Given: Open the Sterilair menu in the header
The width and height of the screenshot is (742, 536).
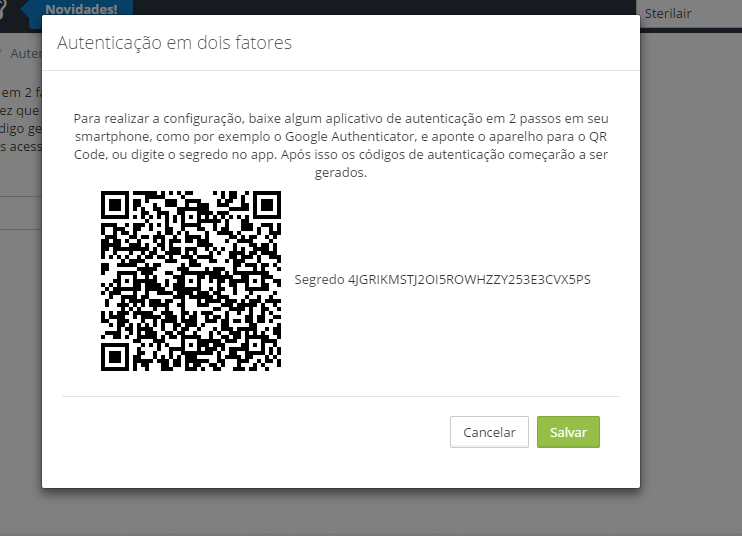Looking at the screenshot, I should [668, 13].
